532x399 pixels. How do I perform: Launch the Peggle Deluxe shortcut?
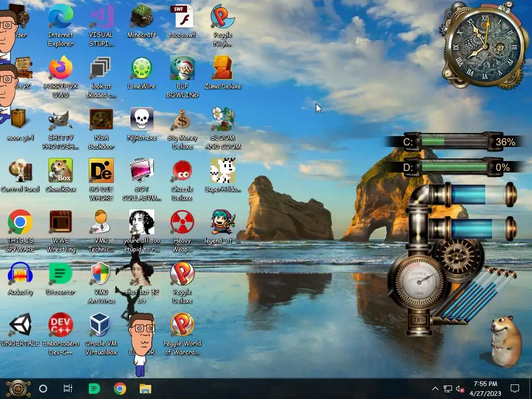pos(182,273)
